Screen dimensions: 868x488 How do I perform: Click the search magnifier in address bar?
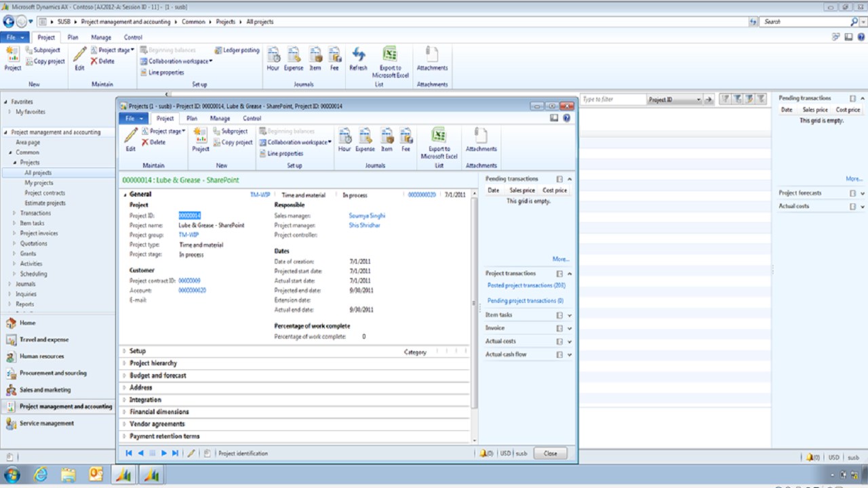[854, 22]
